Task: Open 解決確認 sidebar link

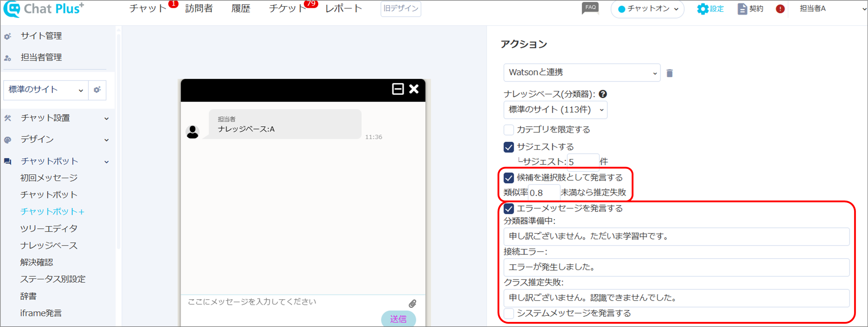Action: point(36,262)
